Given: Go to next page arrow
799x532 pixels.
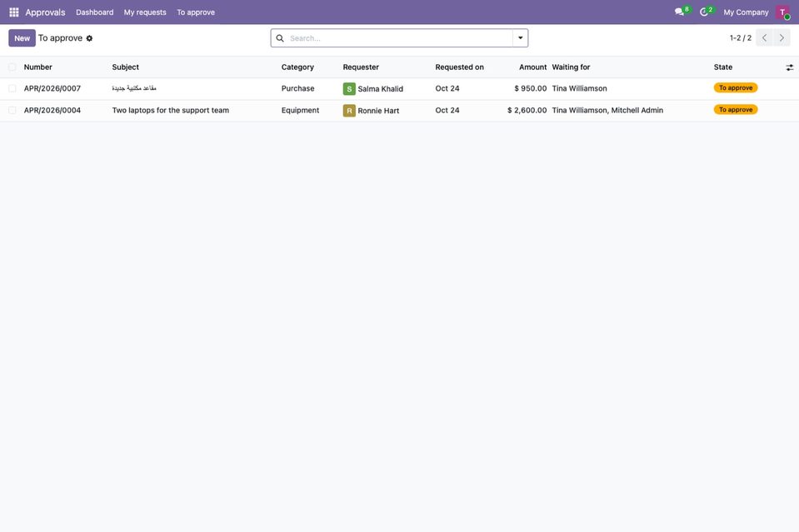Looking at the screenshot, I should [782, 38].
